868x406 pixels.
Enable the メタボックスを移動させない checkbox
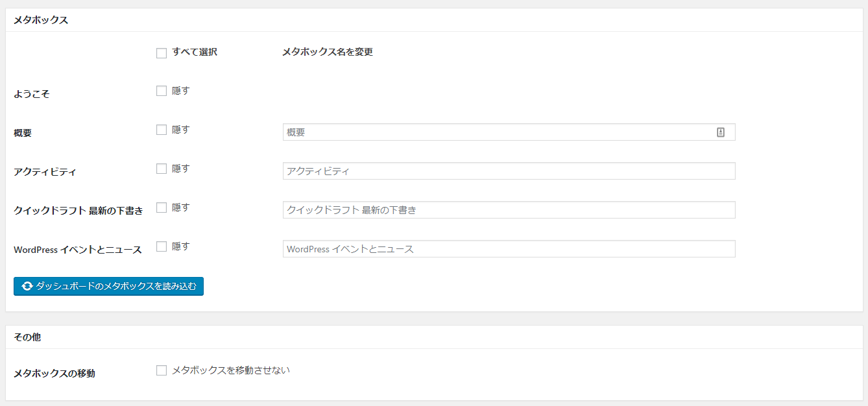pyautogui.click(x=162, y=370)
